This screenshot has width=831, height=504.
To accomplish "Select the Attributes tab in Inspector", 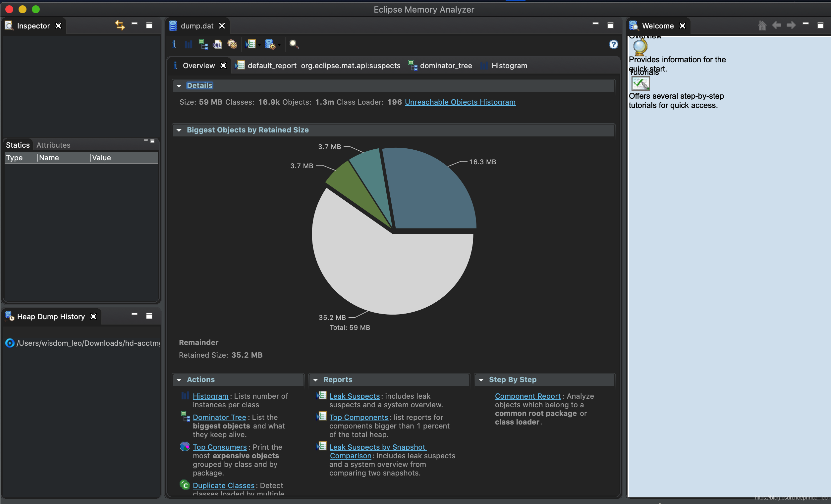I will [53, 145].
